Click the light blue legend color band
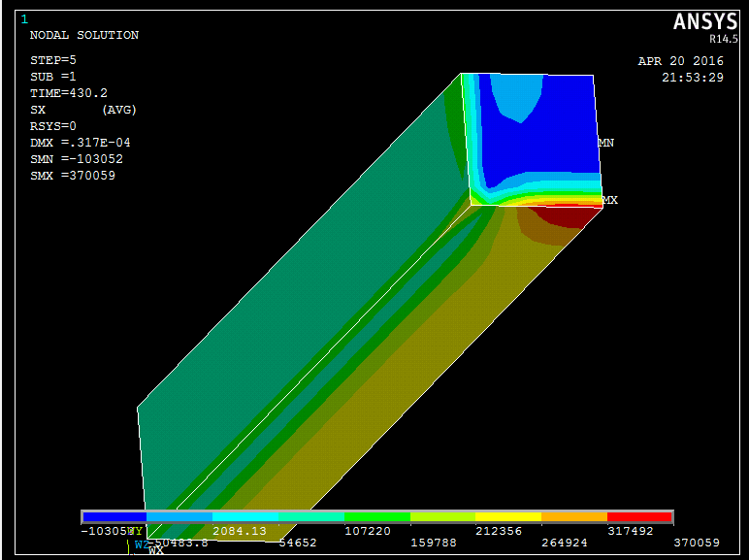The width and height of the screenshot is (749, 560). click(179, 516)
